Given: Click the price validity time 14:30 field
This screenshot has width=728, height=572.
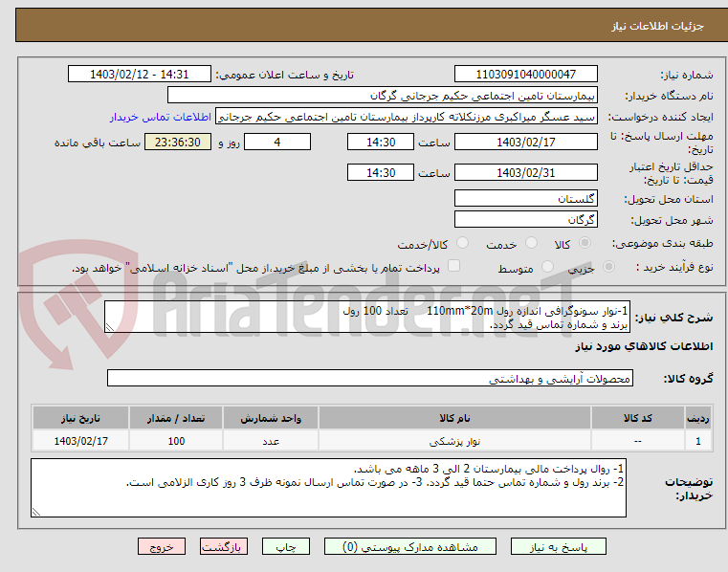Looking at the screenshot, I should (380, 172).
